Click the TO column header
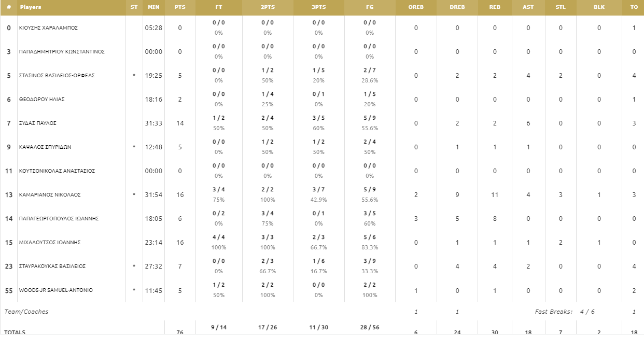Screen dimensions: 644x337 pyautogui.click(x=634, y=7)
